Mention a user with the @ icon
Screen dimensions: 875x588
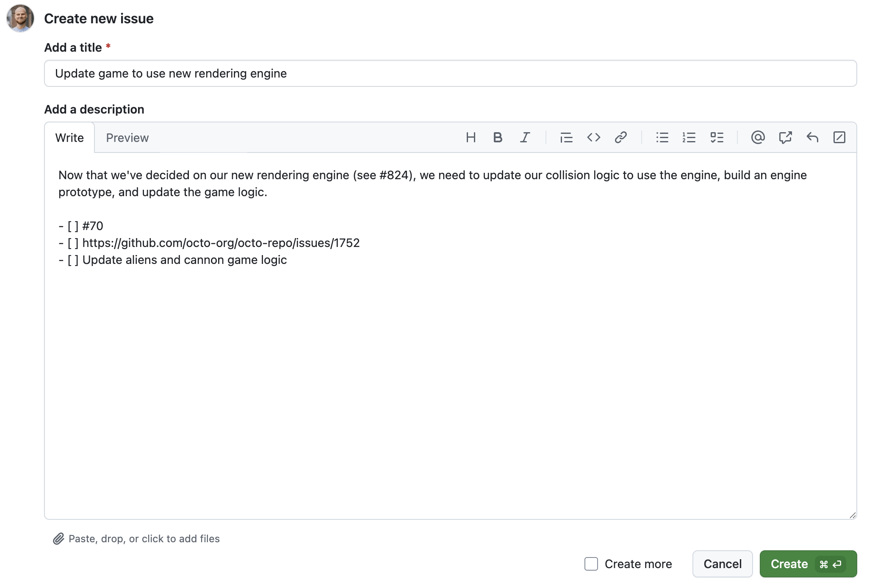758,137
